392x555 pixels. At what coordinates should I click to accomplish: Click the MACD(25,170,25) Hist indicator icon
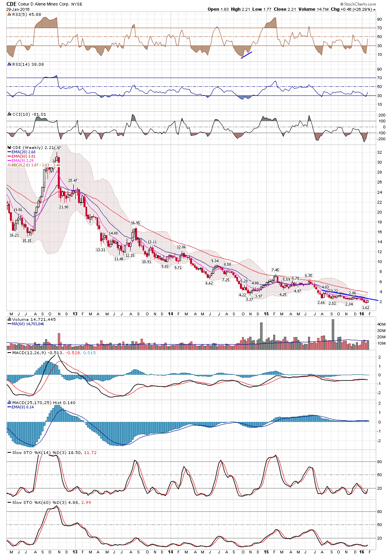coord(9,402)
